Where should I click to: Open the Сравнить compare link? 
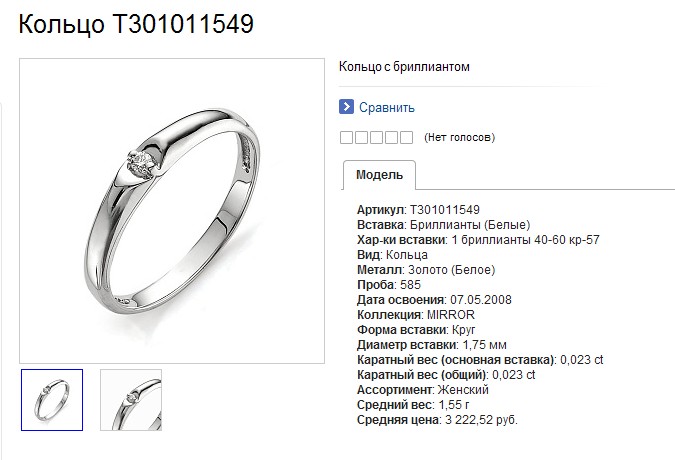tap(387, 107)
